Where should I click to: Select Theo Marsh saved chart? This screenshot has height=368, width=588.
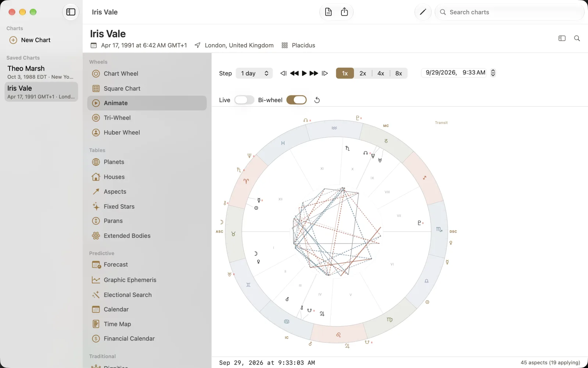click(41, 72)
